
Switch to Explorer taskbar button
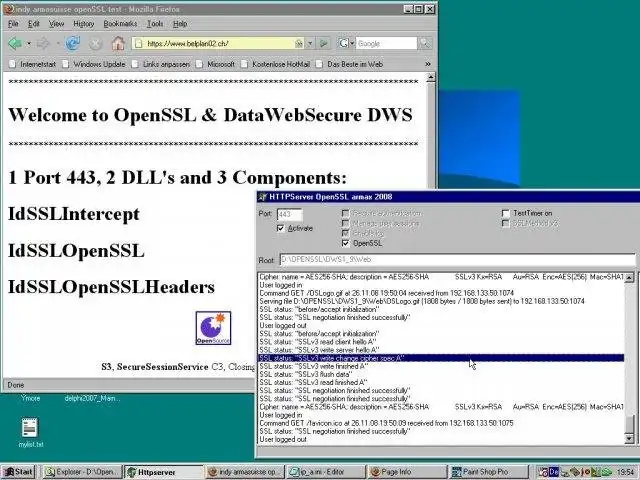point(82,472)
